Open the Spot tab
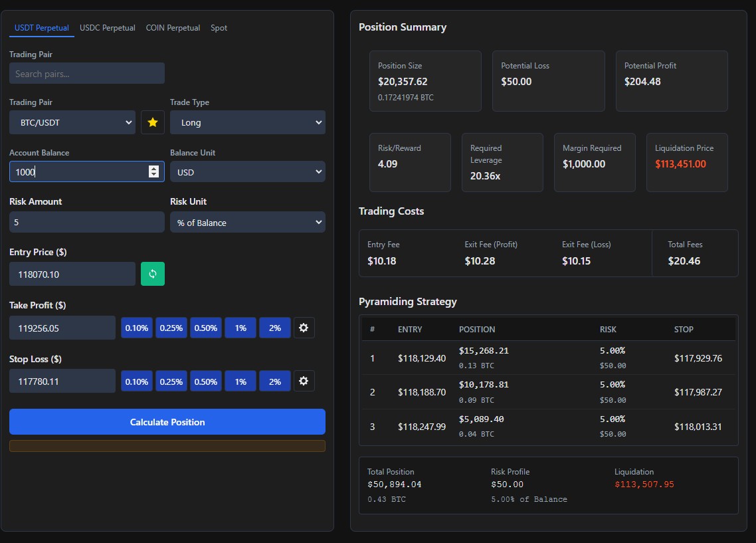Viewport: 756px width, 543px height. click(219, 28)
